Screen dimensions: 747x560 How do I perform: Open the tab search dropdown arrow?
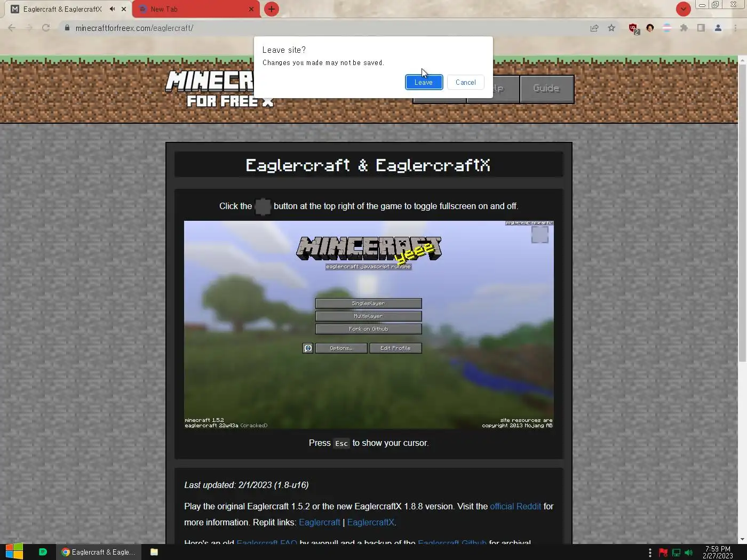point(683,9)
